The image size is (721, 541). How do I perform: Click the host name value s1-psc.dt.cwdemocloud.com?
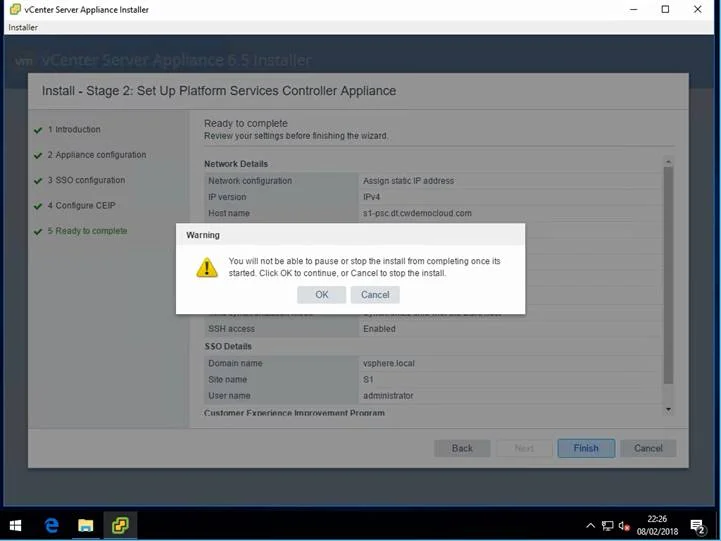(x=417, y=213)
